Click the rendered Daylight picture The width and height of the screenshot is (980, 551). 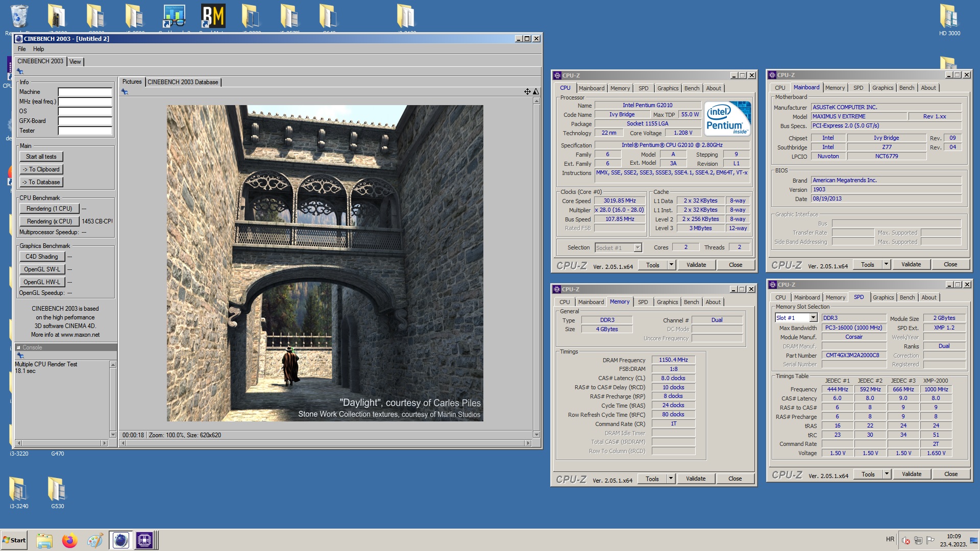point(325,263)
